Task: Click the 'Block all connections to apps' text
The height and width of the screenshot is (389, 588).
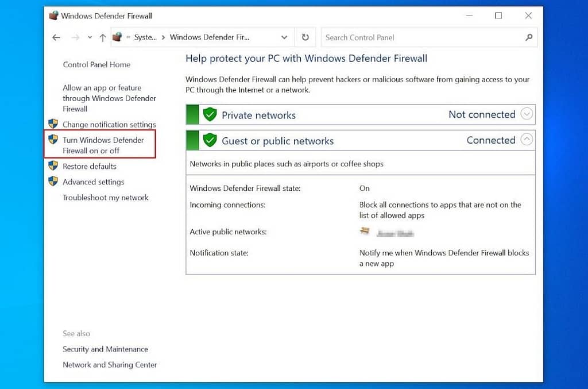Action: pyautogui.click(x=440, y=210)
